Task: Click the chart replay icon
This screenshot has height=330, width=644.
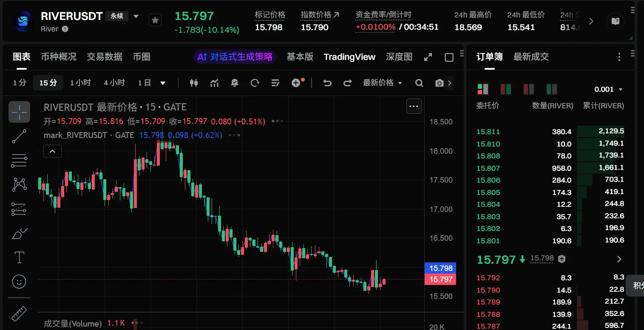Action: tap(255, 83)
